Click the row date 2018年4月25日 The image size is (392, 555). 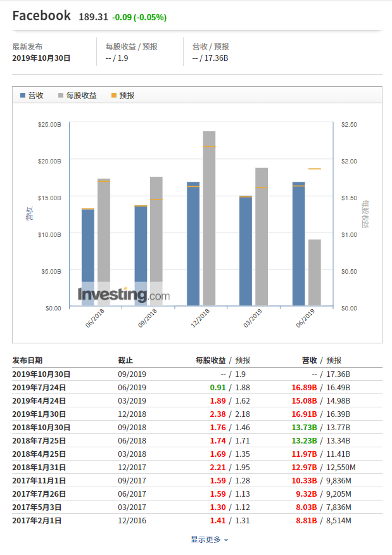pyautogui.click(x=39, y=454)
